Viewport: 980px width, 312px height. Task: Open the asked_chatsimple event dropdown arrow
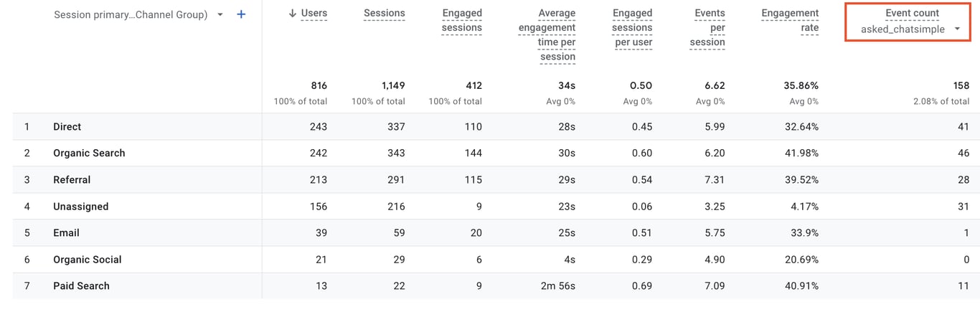pos(957,29)
